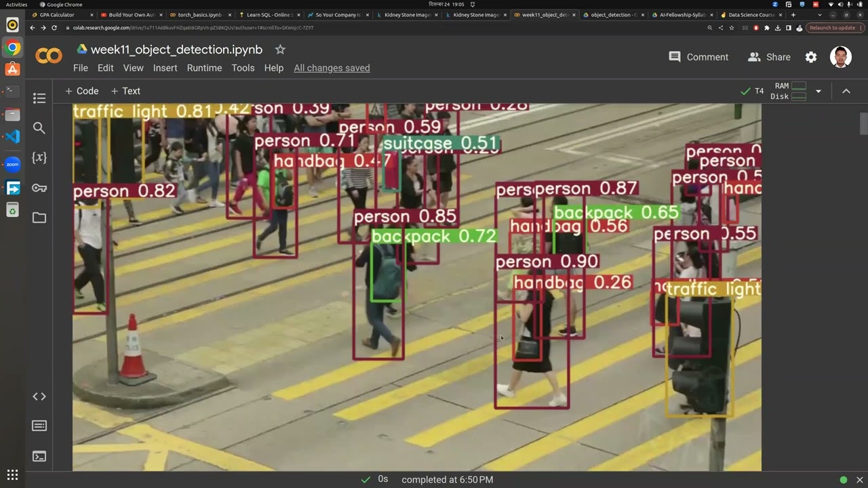Open the command palette icon
The width and height of the screenshot is (868, 488).
pos(39,426)
